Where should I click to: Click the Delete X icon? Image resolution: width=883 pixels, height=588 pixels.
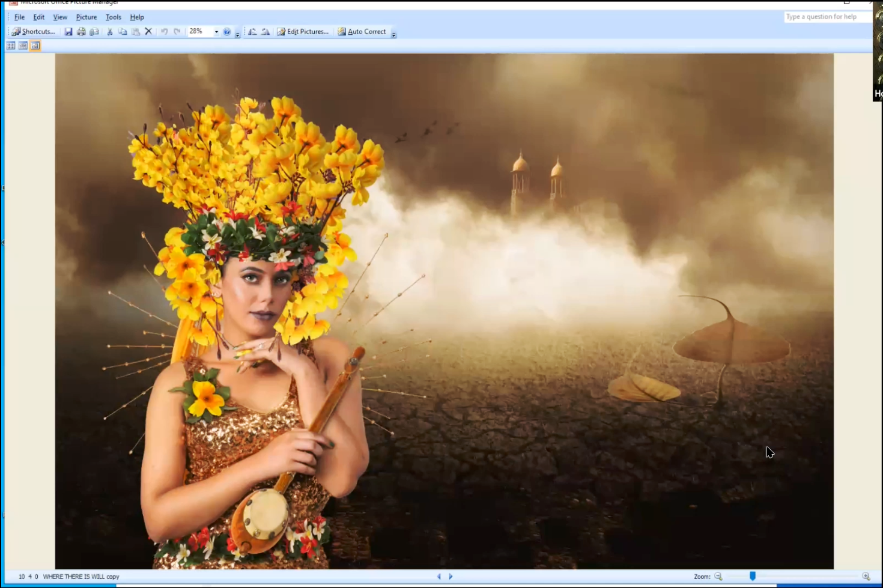(148, 32)
